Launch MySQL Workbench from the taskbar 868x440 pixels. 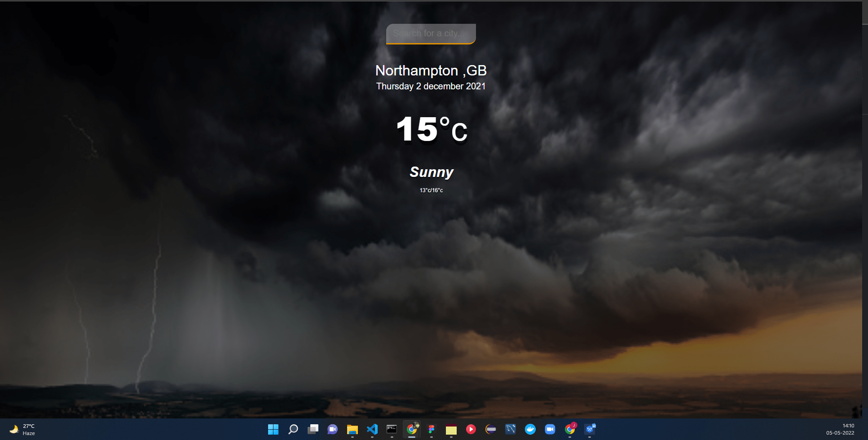pyautogui.click(x=510, y=430)
